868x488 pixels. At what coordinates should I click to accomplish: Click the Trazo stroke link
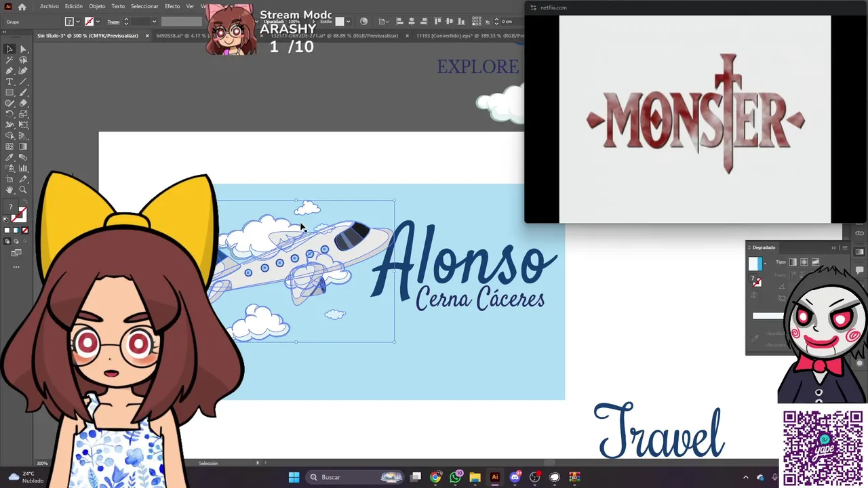click(113, 22)
